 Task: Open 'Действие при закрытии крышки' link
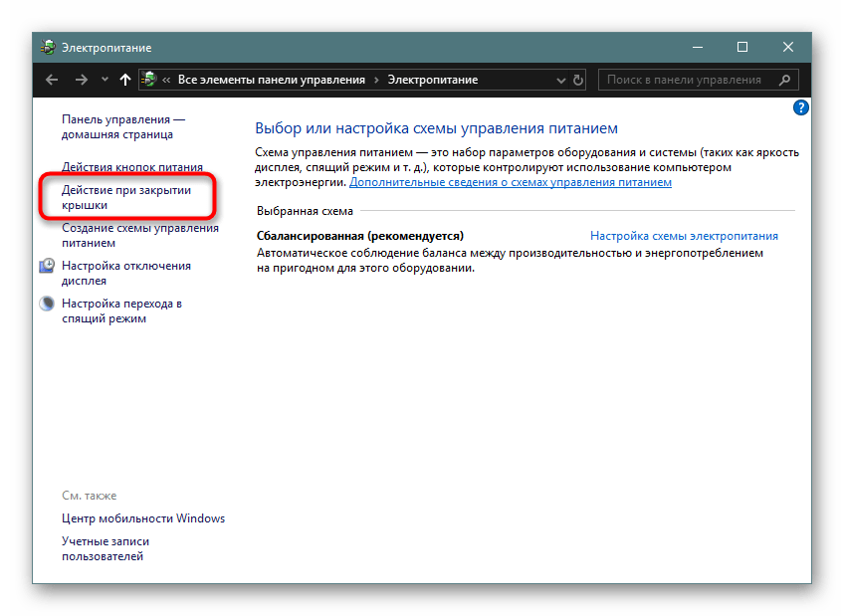coord(125,197)
